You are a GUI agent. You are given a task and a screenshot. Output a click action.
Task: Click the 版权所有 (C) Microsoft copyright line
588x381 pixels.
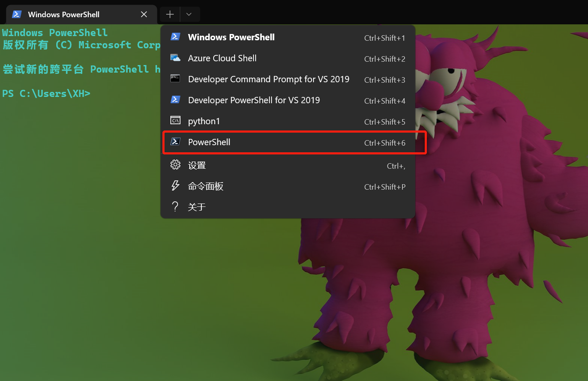coord(81,45)
